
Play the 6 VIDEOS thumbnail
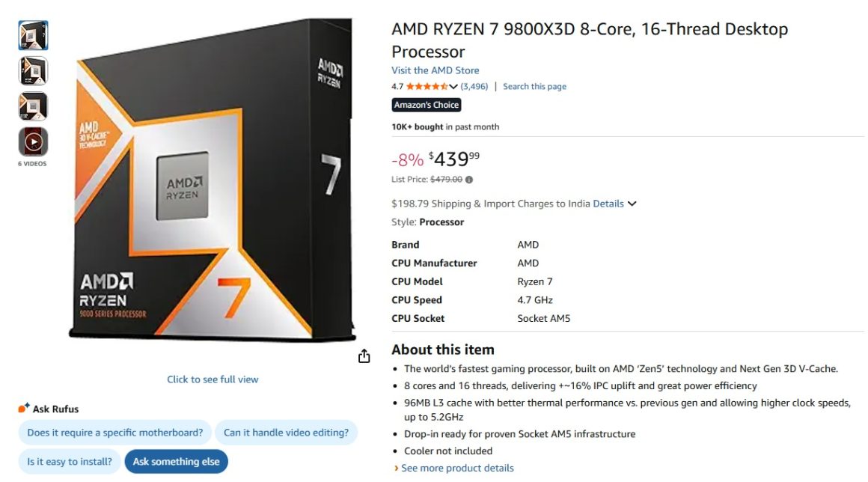32,141
